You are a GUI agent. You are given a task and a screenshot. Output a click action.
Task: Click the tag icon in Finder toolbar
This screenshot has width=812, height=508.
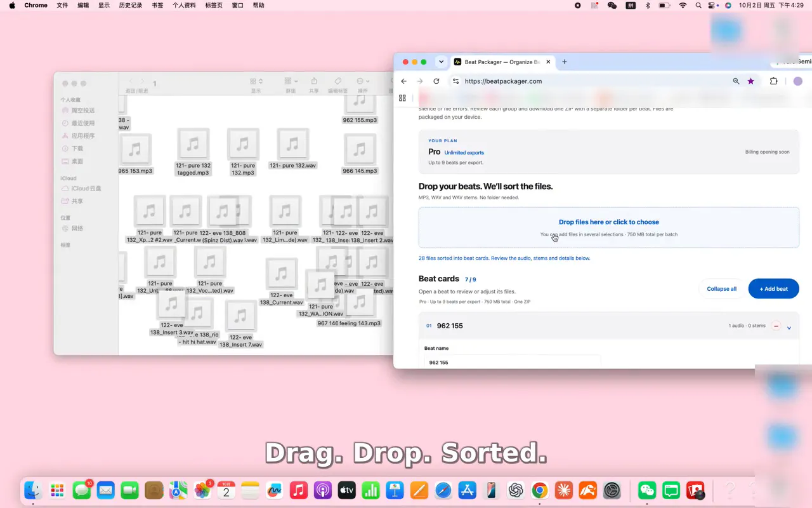[338, 81]
